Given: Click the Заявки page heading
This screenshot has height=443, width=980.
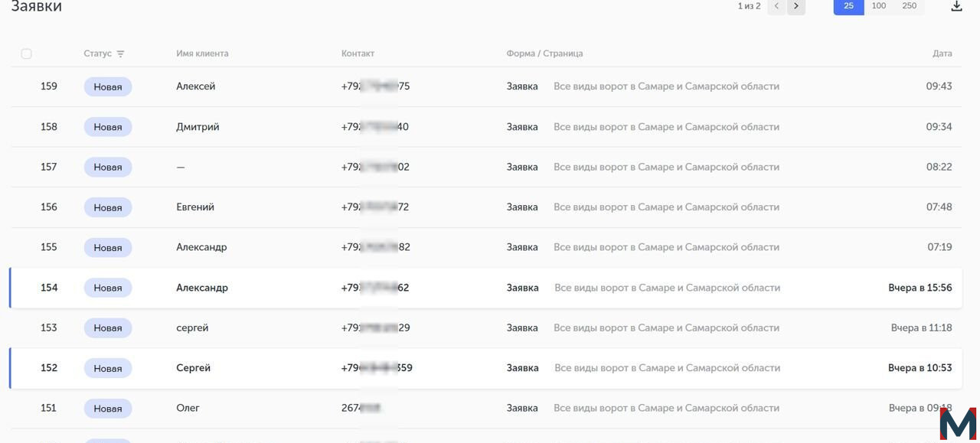Looking at the screenshot, I should 36,6.
